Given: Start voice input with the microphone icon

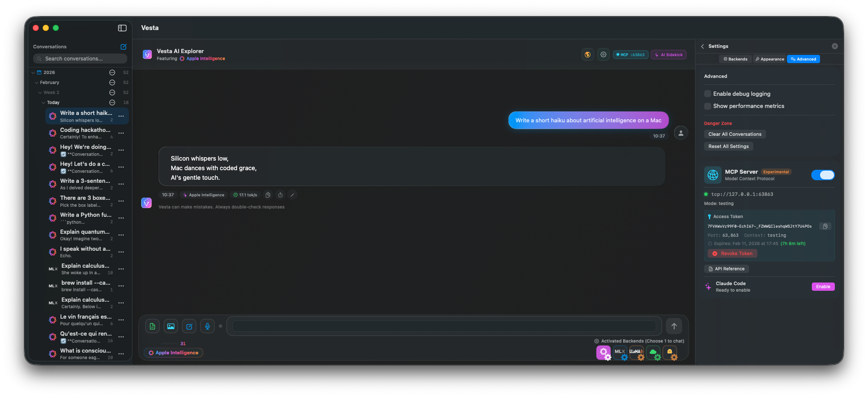Looking at the screenshot, I should point(207,326).
